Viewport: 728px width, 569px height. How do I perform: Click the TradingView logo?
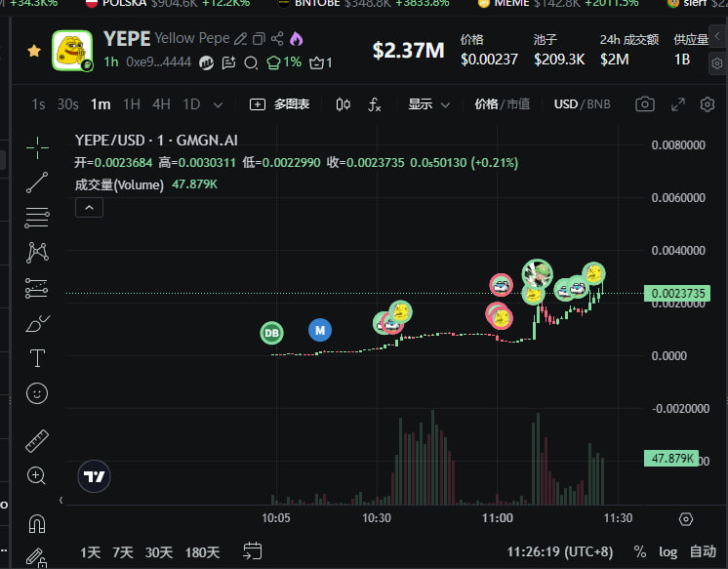click(95, 476)
